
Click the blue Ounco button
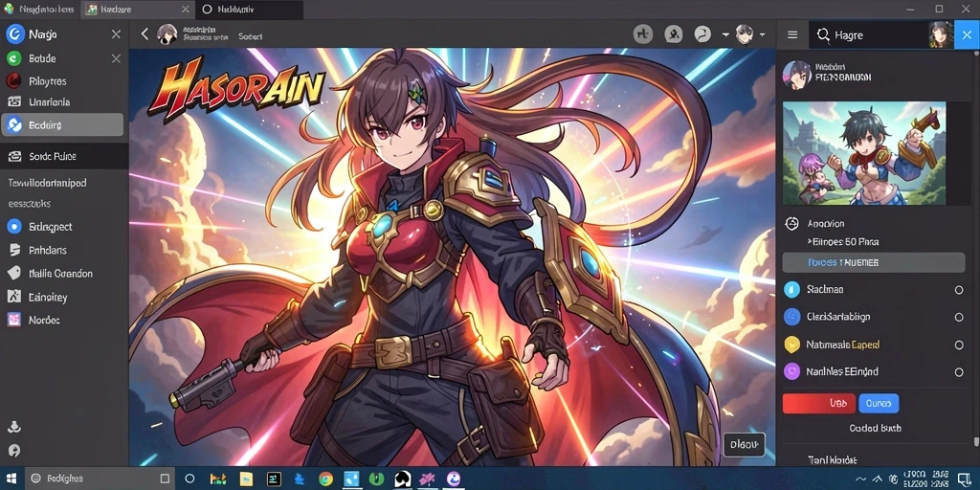[x=879, y=404]
